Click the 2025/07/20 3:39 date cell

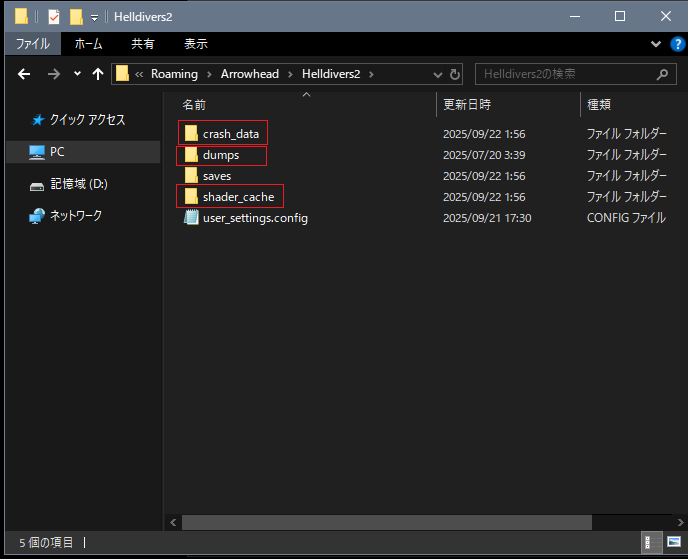tap(484, 155)
